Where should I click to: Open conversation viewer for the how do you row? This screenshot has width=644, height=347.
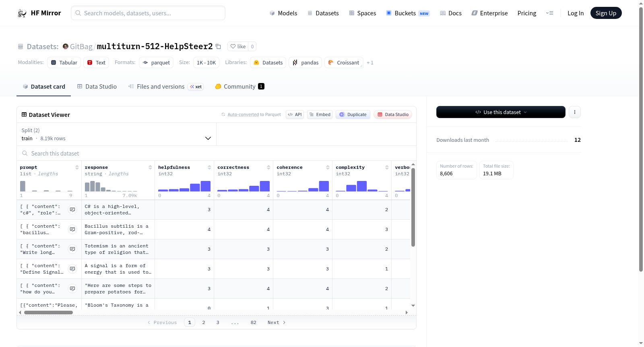[x=72, y=289]
